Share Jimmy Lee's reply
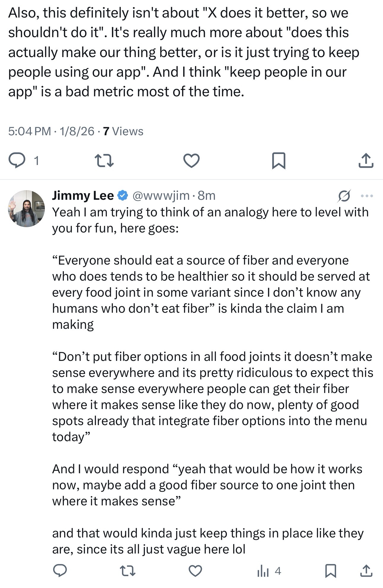The height and width of the screenshot is (588, 383). coord(366,571)
